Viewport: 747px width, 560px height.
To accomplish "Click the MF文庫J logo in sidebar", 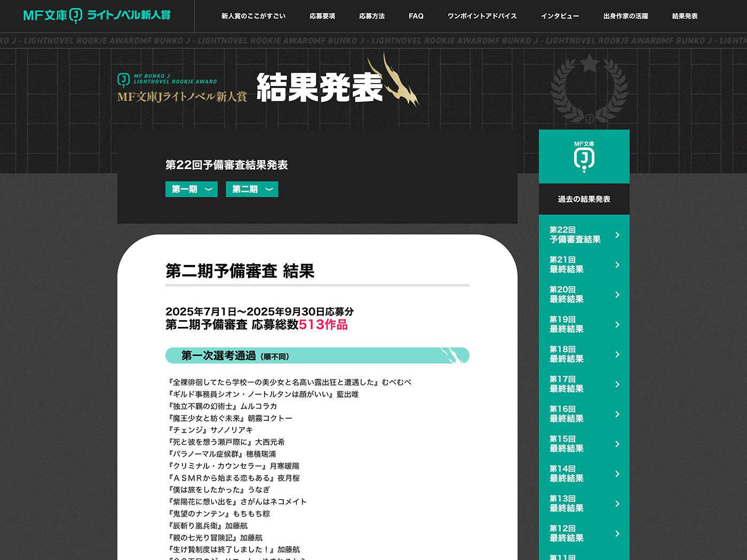I will tap(584, 157).
